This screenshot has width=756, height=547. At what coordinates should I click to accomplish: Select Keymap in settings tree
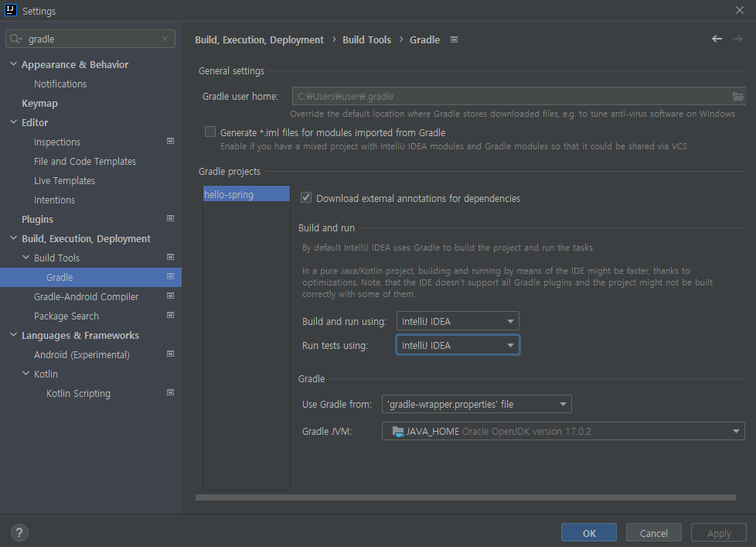pos(39,103)
